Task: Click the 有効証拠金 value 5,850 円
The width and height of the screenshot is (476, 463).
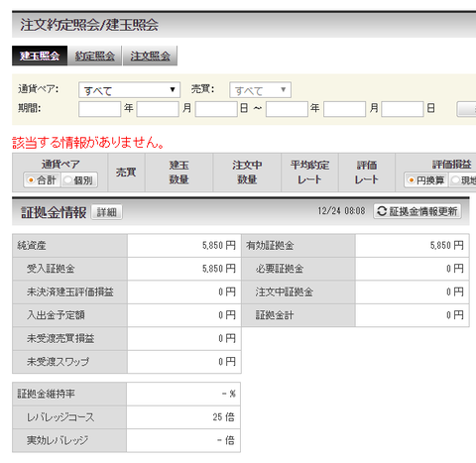Action: [447, 246]
